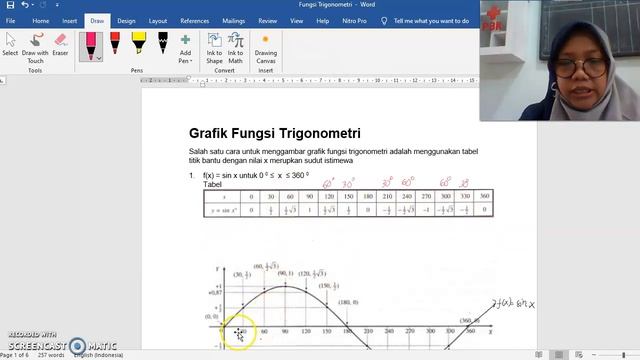This screenshot has height=360, width=640.
Task: Select the black pen
Action: [x=162, y=43]
